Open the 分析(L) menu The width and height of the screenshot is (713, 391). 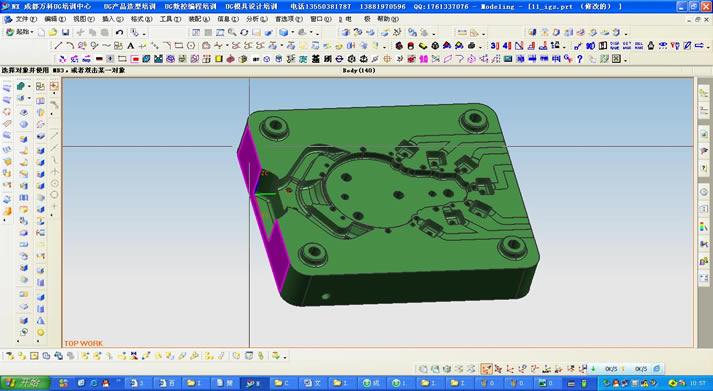[x=257, y=19]
